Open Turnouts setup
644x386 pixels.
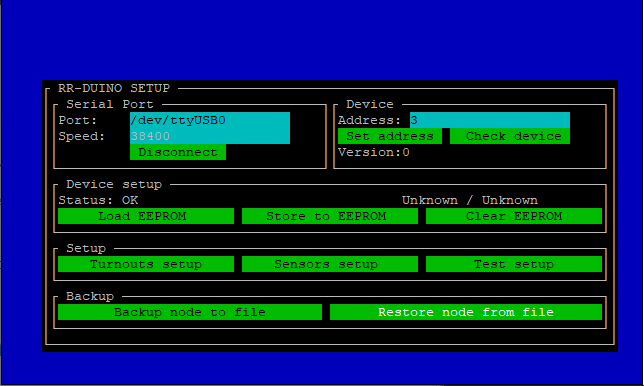146,264
